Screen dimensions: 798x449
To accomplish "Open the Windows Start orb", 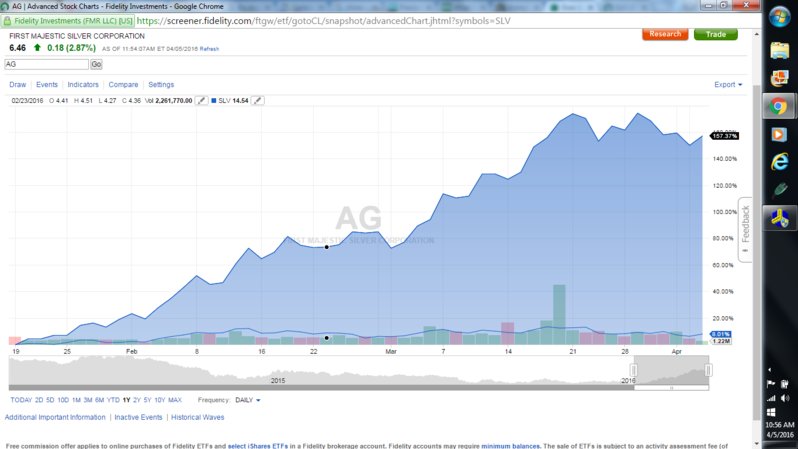I will pos(779,17).
